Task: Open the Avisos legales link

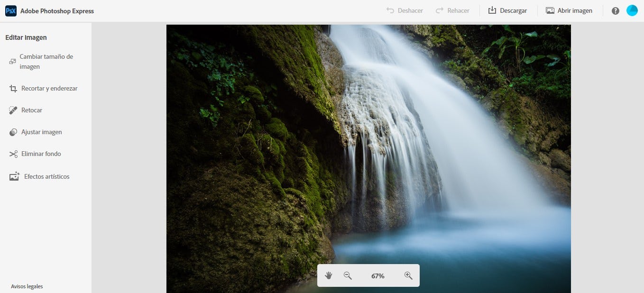Action: point(27,286)
